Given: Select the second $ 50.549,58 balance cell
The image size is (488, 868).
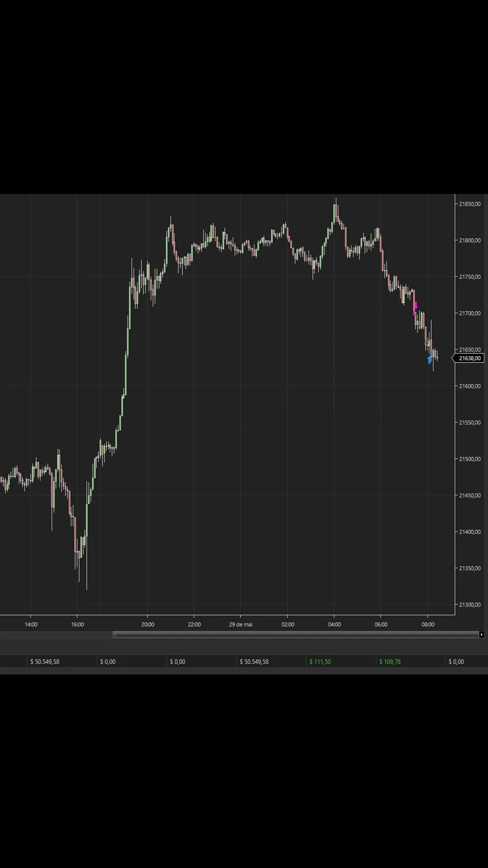Looking at the screenshot, I should pyautogui.click(x=254, y=661).
